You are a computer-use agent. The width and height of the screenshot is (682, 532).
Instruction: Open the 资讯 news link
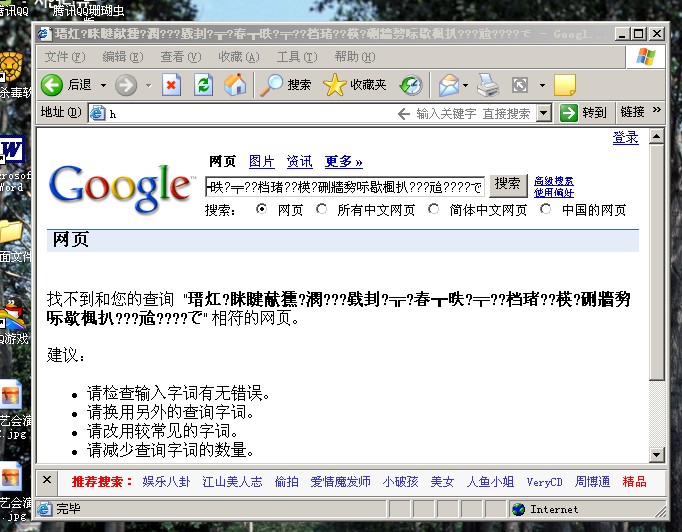click(x=299, y=161)
